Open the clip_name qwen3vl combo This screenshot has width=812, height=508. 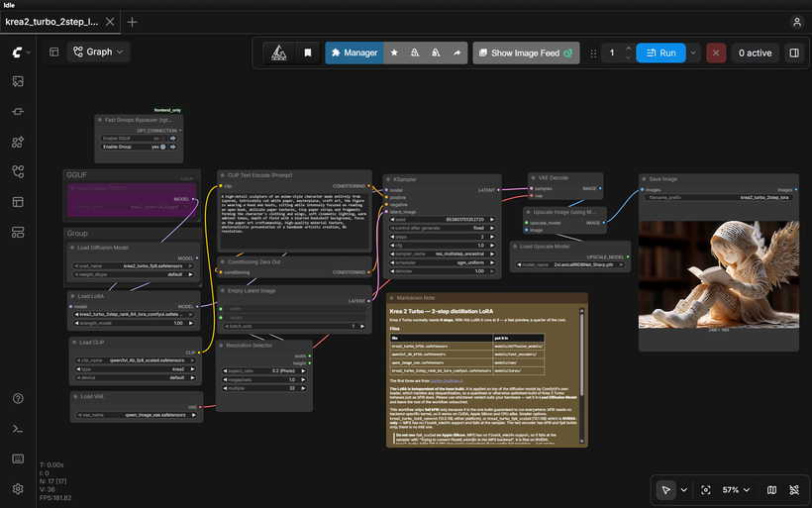click(135, 360)
